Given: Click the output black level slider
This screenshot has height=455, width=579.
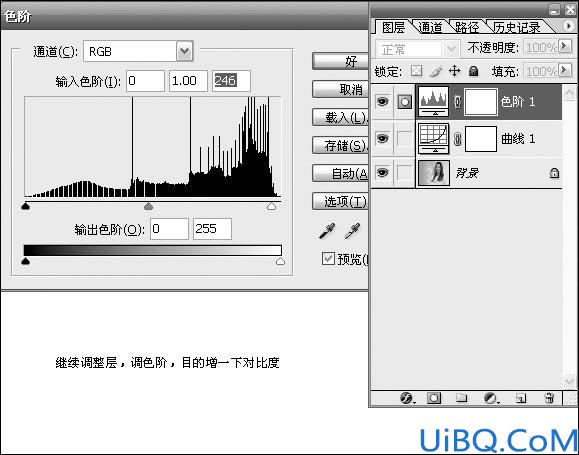Looking at the screenshot, I should coord(25,261).
